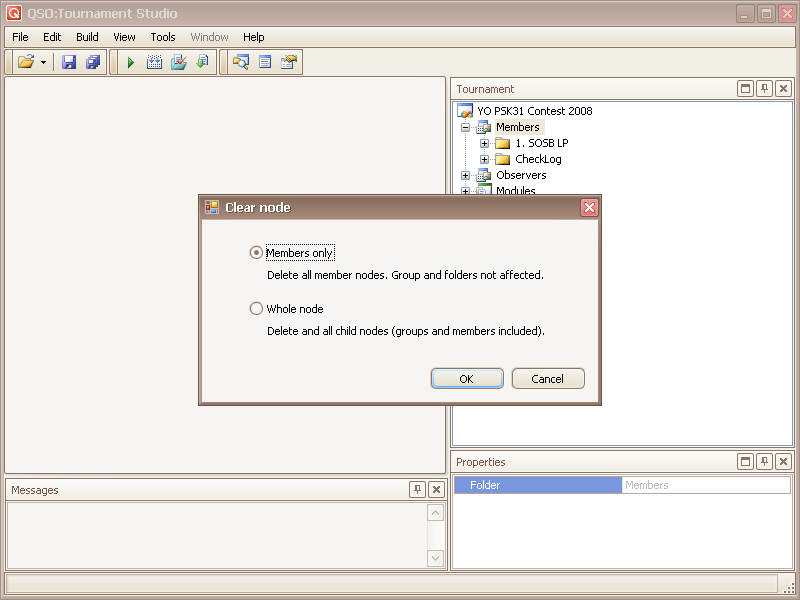Viewport: 800px width, 600px height.
Task: Click the Folder property value field
Action: coord(705,485)
